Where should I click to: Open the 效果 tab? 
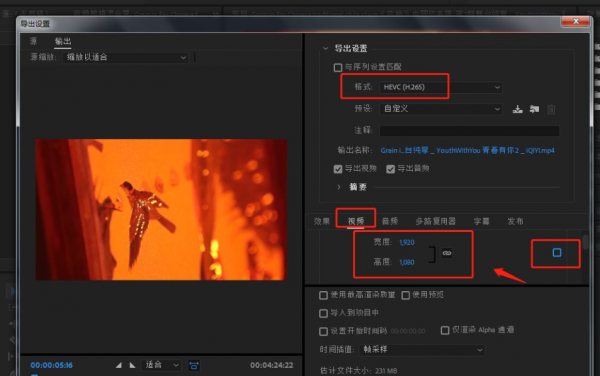click(x=322, y=221)
